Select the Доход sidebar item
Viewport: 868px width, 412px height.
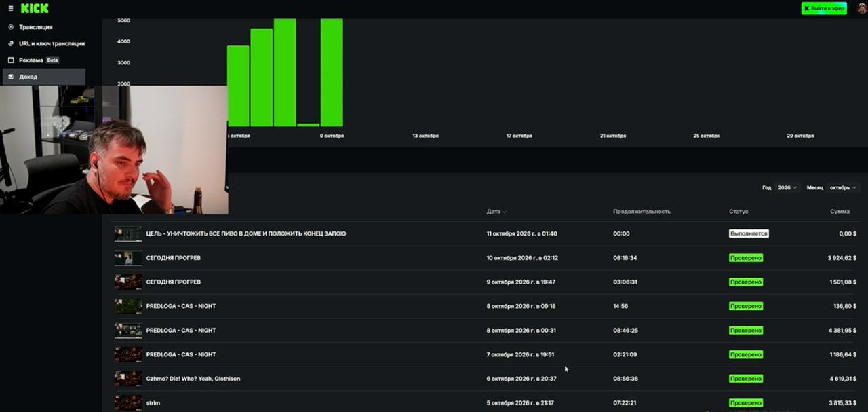coord(44,77)
